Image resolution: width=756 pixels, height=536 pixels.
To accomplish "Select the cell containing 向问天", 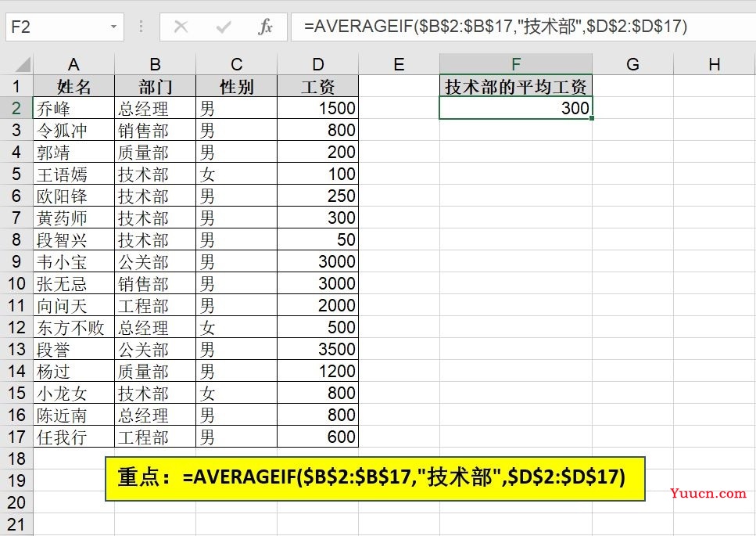I will pos(73,305).
